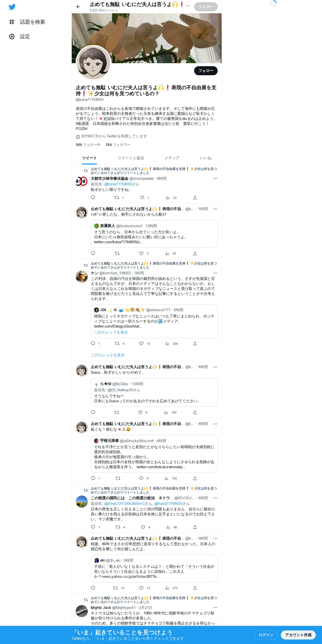This screenshot has height=644, width=322.
Task: Click the Twitter bird logo
Action: point(12,7)
